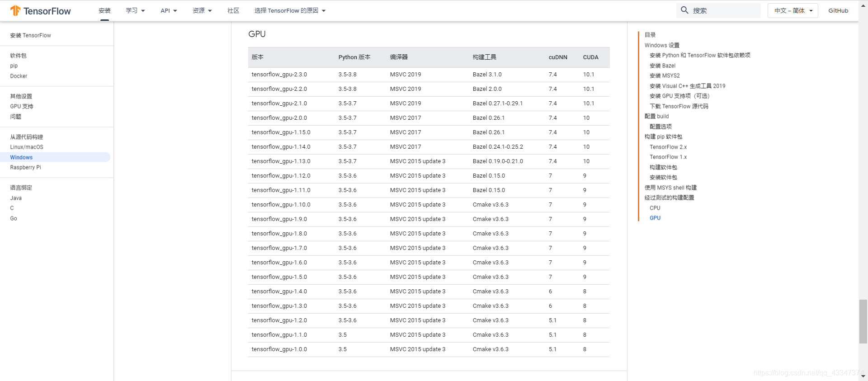Jump to 构建 pip 软件包 section

pos(663,136)
